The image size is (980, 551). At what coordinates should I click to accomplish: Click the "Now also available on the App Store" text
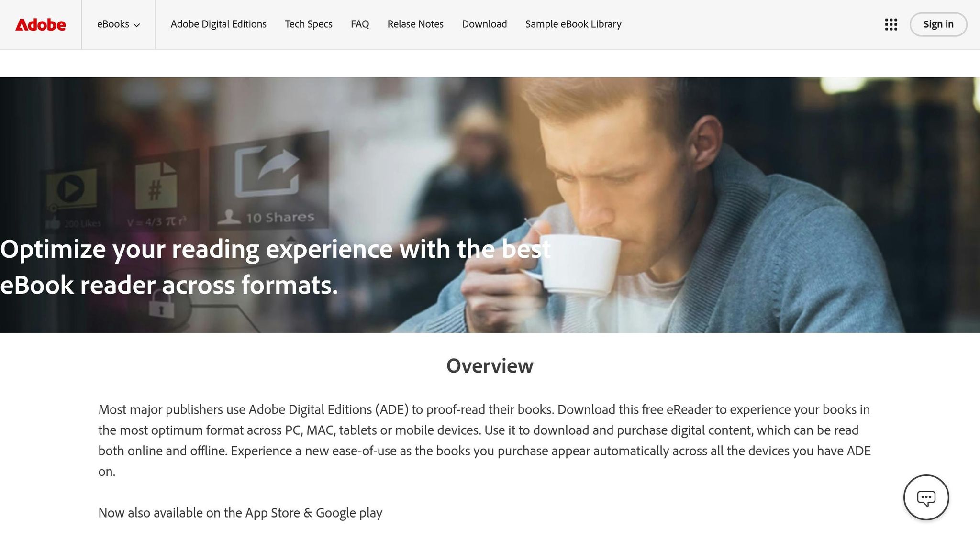[240, 513]
